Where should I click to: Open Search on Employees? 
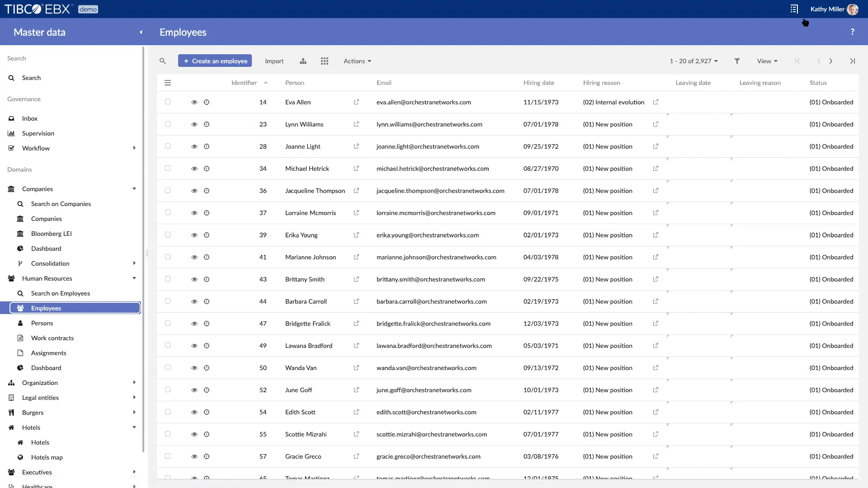60,293
